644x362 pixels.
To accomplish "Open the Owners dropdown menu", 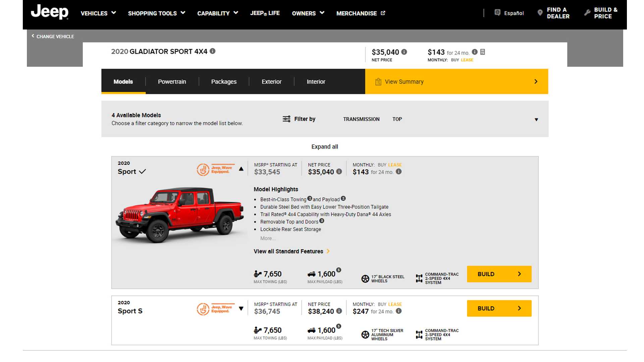I will coord(308,13).
